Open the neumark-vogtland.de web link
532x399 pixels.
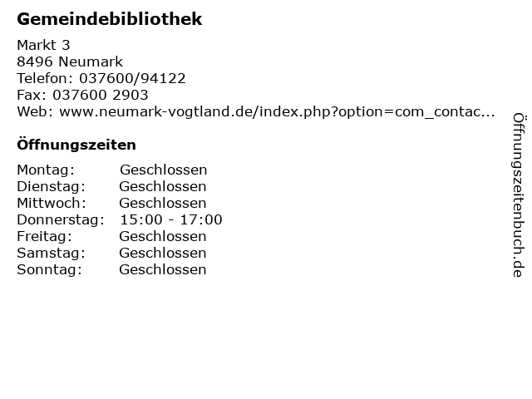277,112
